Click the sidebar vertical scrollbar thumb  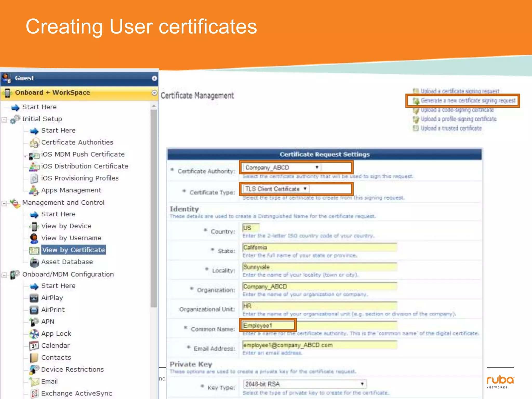(x=154, y=208)
